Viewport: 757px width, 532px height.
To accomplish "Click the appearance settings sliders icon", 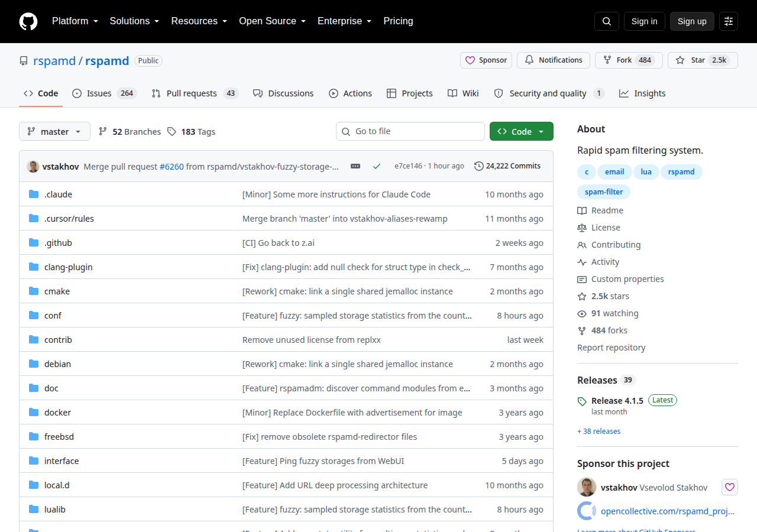I will pos(729,21).
